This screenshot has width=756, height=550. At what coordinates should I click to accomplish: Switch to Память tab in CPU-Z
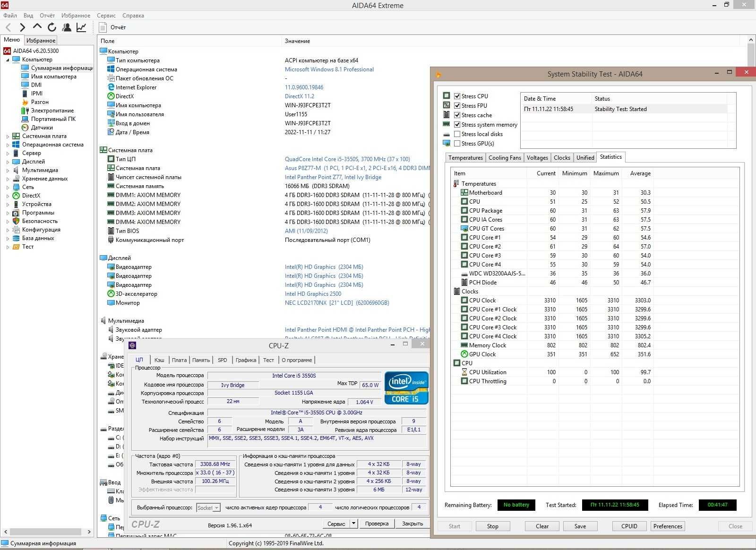[201, 360]
